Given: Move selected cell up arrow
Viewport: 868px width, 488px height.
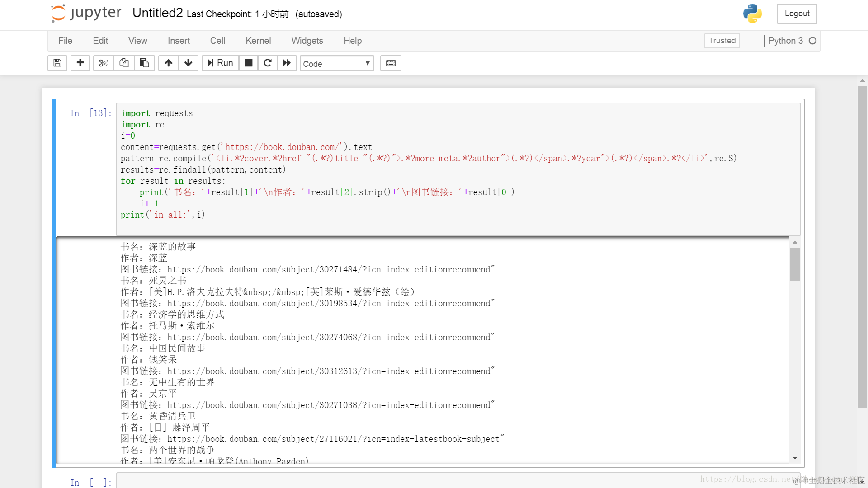Looking at the screenshot, I should point(168,63).
